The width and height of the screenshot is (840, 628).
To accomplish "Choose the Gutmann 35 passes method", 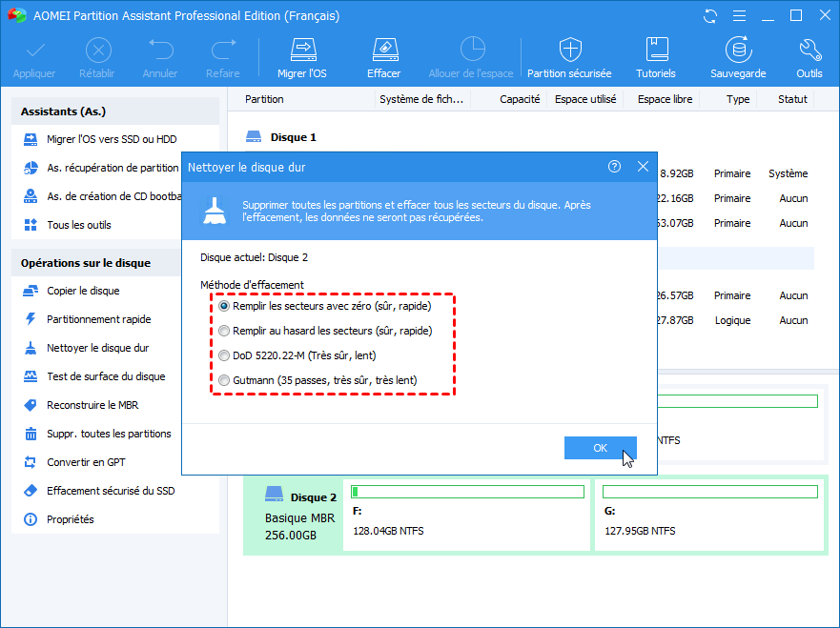I will pos(318,380).
